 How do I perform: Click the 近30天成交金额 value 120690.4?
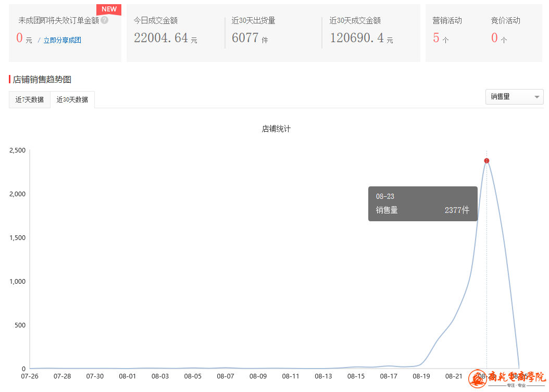(357, 38)
